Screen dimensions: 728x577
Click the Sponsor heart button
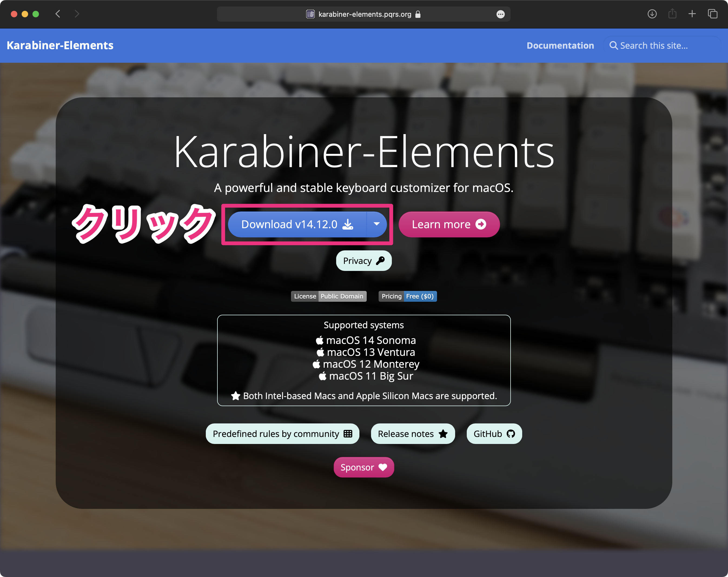(363, 467)
